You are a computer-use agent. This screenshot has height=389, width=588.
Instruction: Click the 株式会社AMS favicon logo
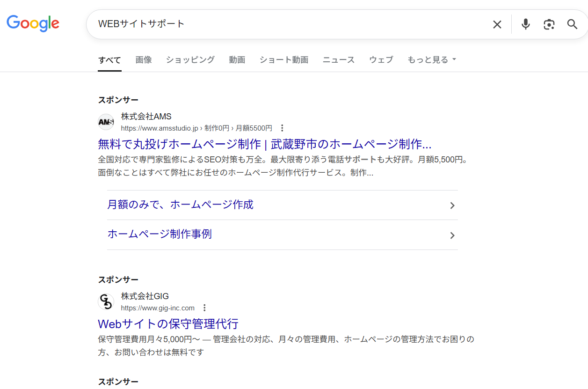(x=106, y=122)
